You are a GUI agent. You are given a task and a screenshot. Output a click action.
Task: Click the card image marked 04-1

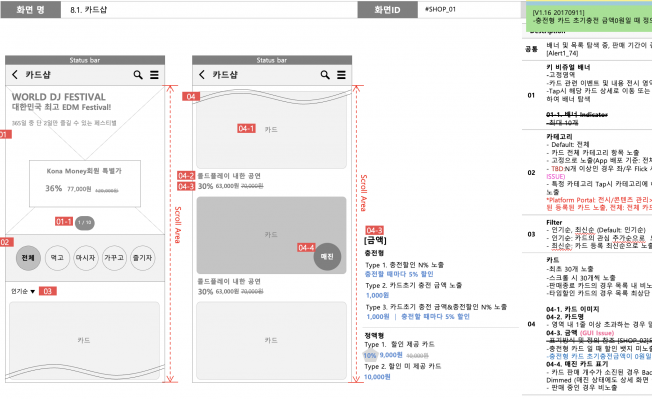[271, 130]
